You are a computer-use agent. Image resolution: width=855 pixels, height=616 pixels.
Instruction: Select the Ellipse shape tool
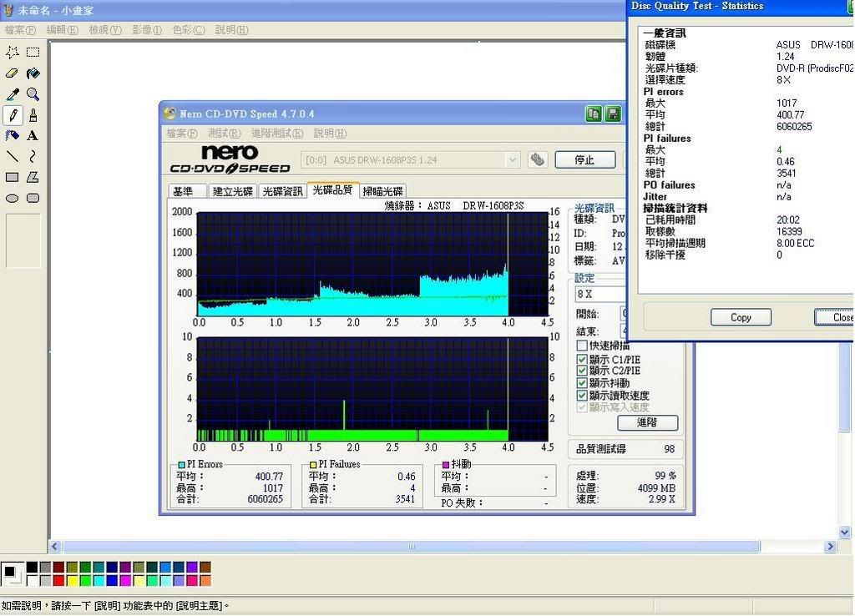pos(13,198)
